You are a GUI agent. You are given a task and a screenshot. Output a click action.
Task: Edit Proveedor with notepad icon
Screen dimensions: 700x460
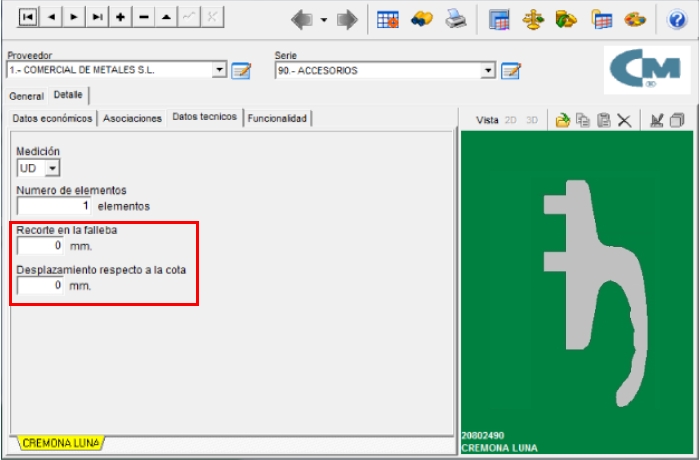tap(241, 71)
